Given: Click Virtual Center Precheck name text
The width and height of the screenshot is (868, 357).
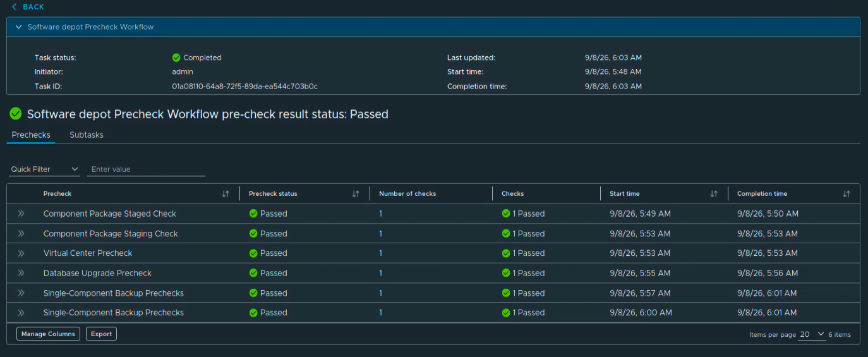Looking at the screenshot, I should point(88,253).
